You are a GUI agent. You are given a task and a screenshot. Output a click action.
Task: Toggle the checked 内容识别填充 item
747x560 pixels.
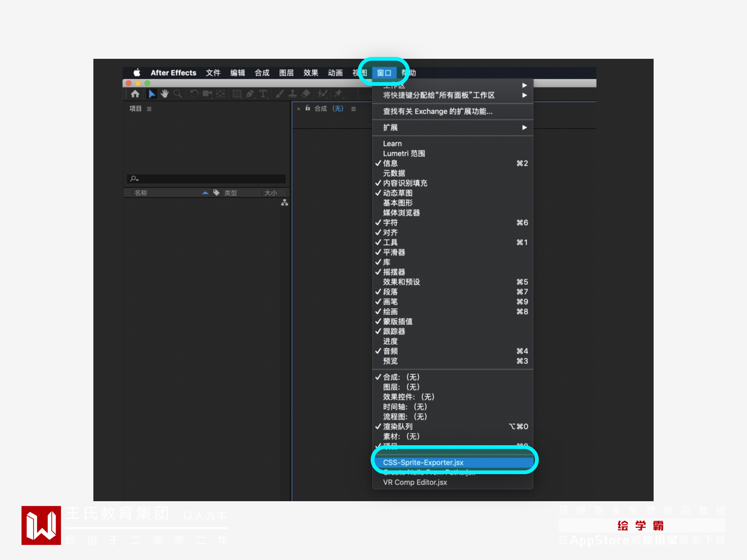(x=453, y=183)
